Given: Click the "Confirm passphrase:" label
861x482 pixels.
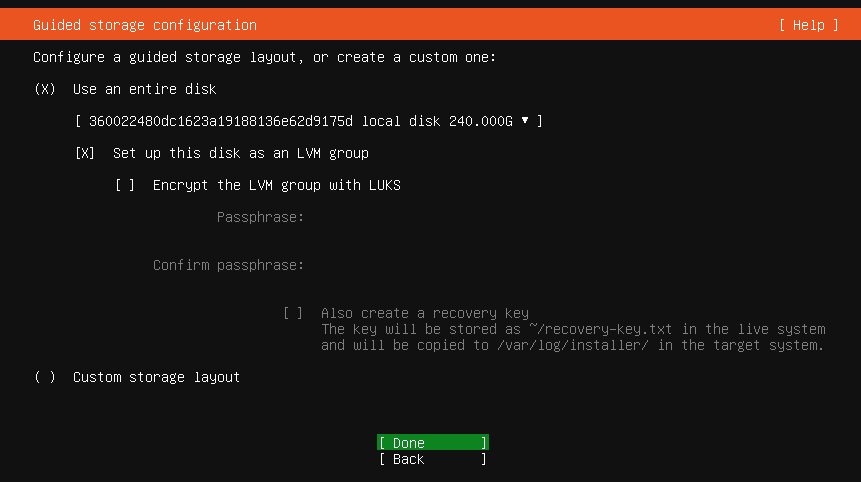Looking at the screenshot, I should tap(228, 265).
